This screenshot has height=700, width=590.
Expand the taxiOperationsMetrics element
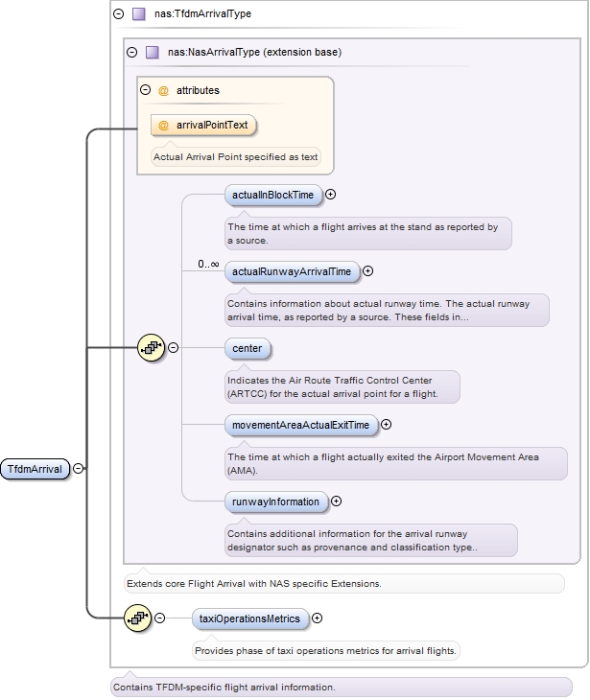click(x=318, y=618)
